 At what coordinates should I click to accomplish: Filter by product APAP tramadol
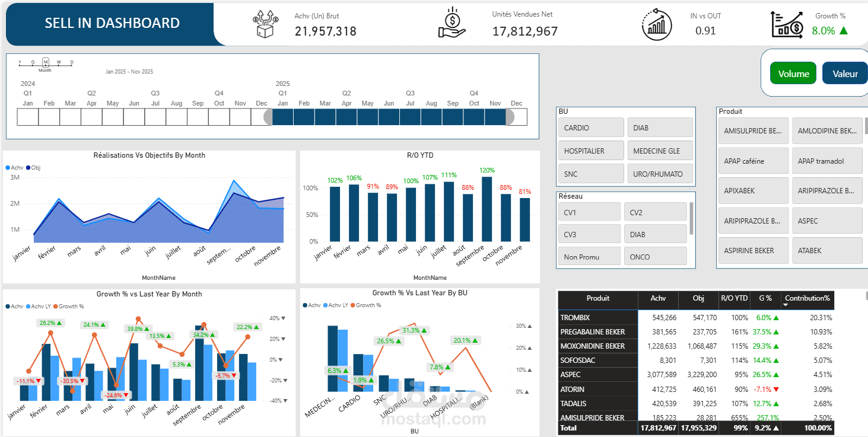[827, 161]
